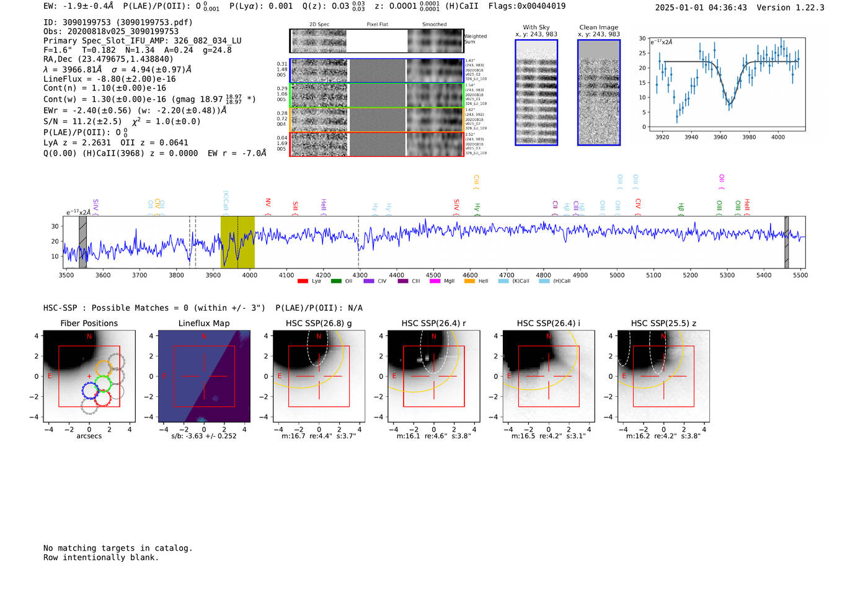The height and width of the screenshot is (591, 868).
Task: Click "Row intentionally blank." text
Action: coord(101,558)
